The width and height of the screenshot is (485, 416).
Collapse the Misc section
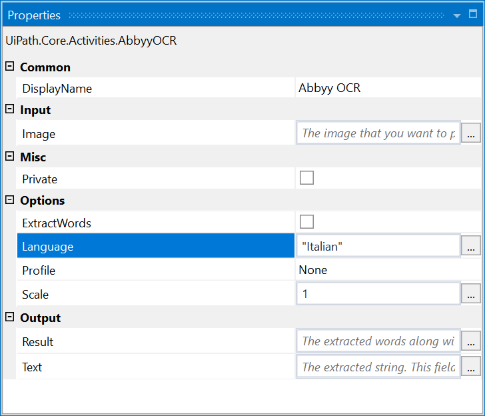(9, 156)
